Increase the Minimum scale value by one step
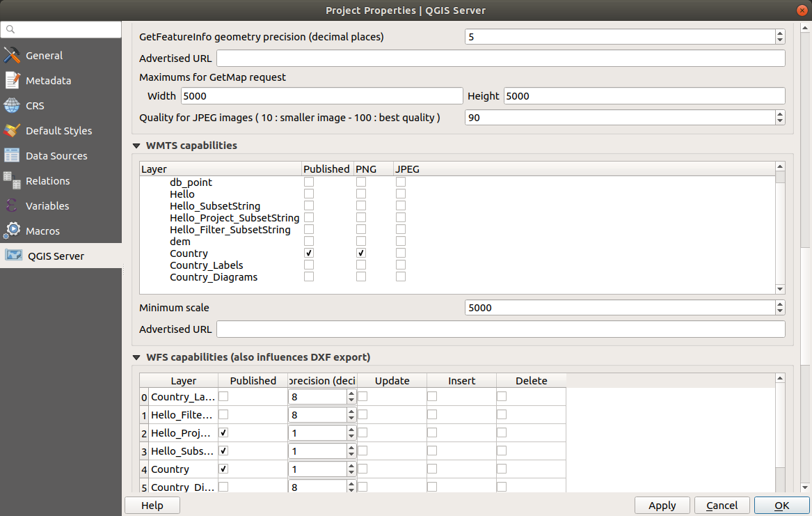The image size is (812, 516). (780, 304)
